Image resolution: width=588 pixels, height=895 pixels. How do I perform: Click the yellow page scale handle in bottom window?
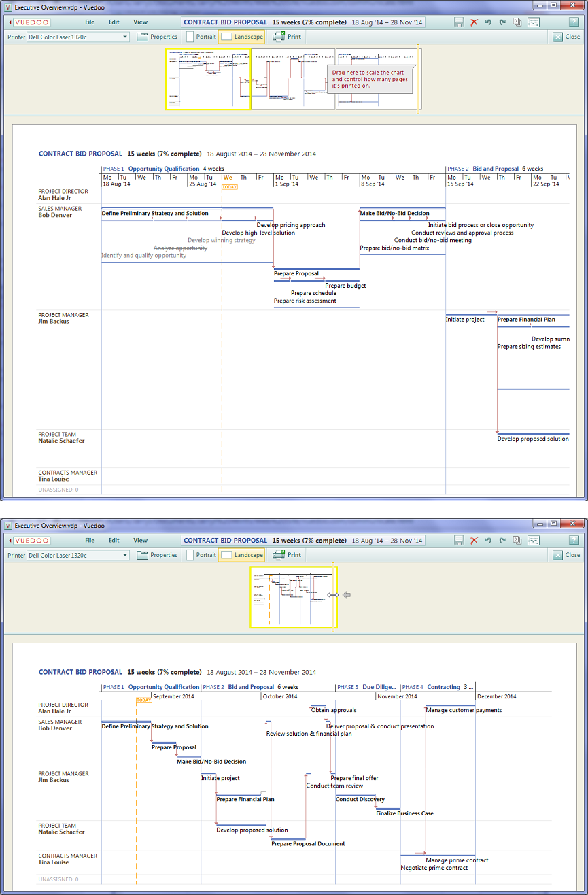[332, 595]
